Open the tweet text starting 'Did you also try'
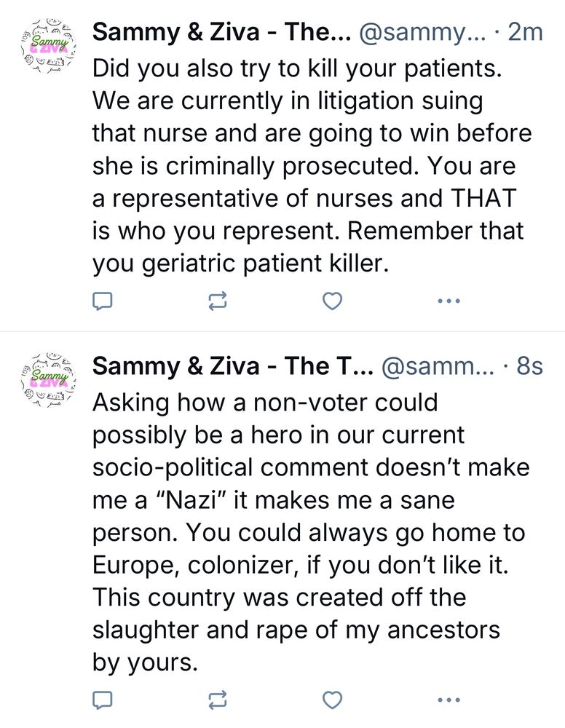This screenshot has height=728, width=565. (x=312, y=166)
